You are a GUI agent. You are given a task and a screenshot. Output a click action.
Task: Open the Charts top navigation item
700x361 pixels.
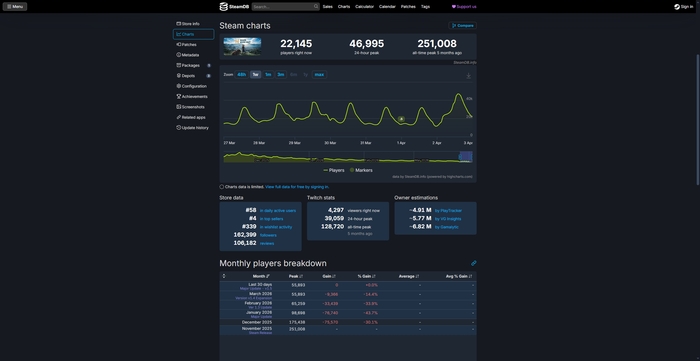tap(344, 7)
